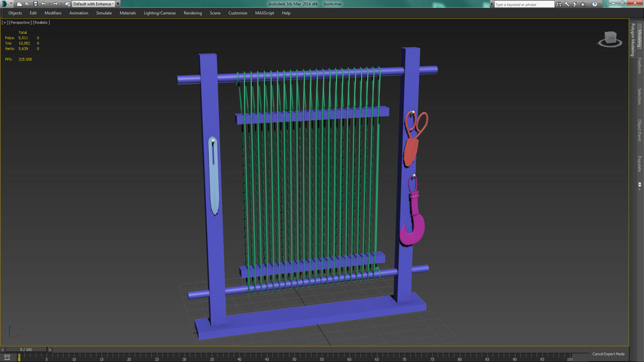Open the Help menu
644x362 pixels.
pyautogui.click(x=286, y=13)
